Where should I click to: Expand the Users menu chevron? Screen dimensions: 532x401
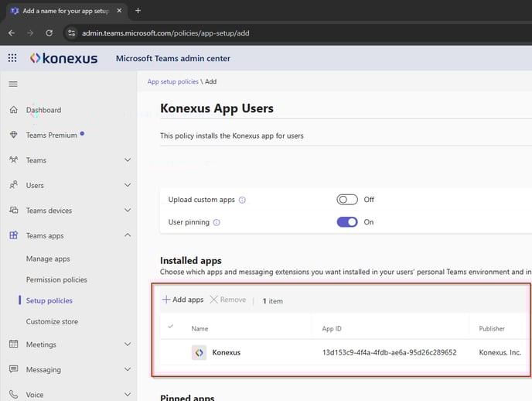[x=128, y=185]
